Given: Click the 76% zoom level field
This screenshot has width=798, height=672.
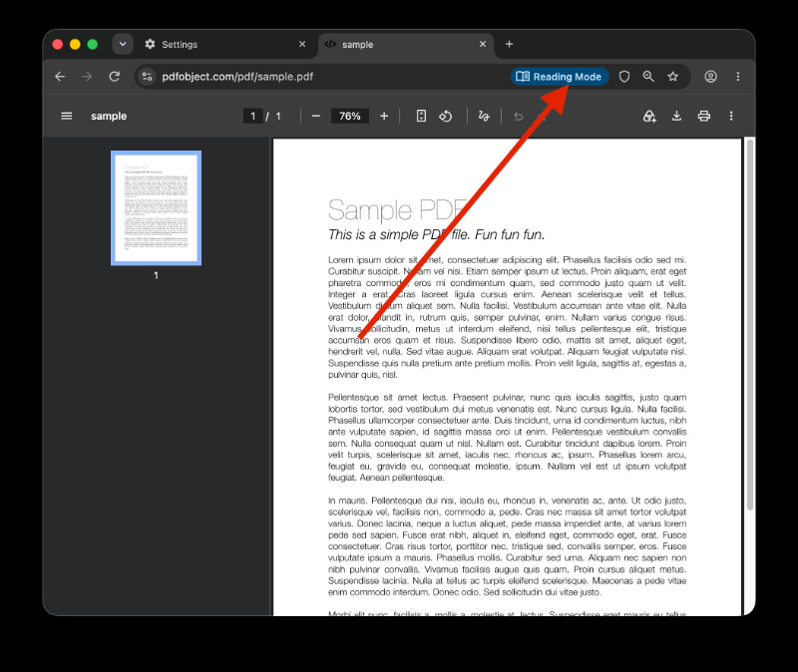Looking at the screenshot, I should [350, 116].
